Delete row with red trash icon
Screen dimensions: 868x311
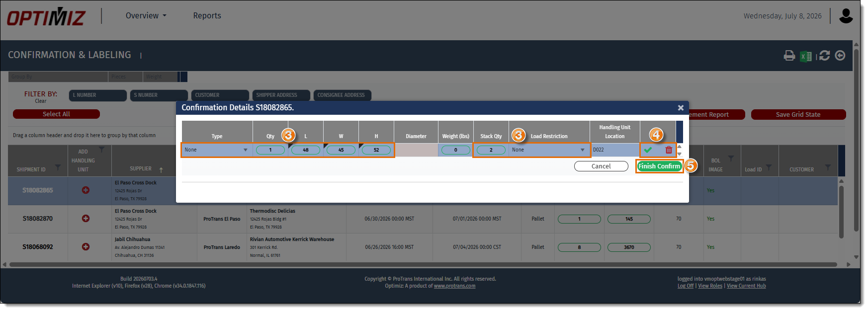click(x=669, y=150)
